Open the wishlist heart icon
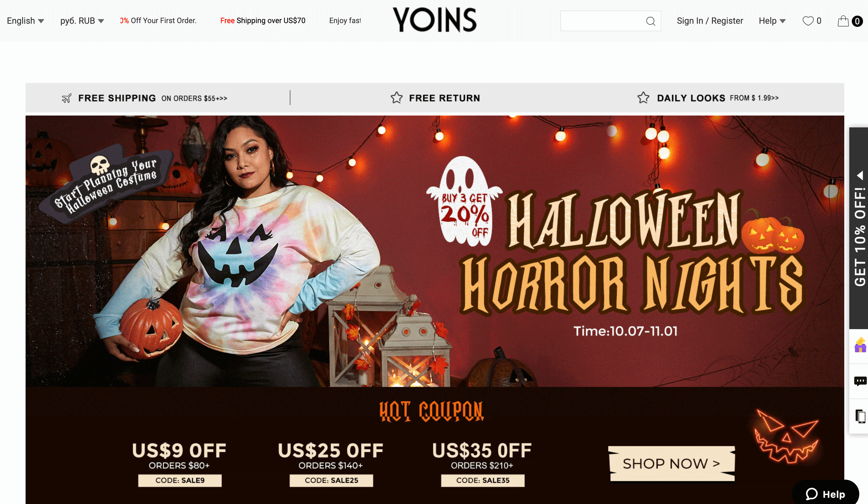Viewport: 868px width, 504px height. click(x=808, y=21)
